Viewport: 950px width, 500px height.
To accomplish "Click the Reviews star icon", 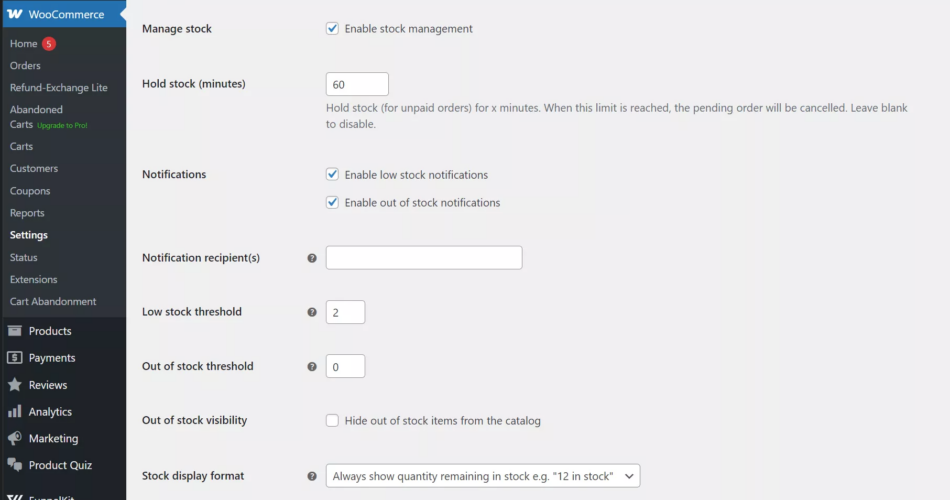I will 15,385.
